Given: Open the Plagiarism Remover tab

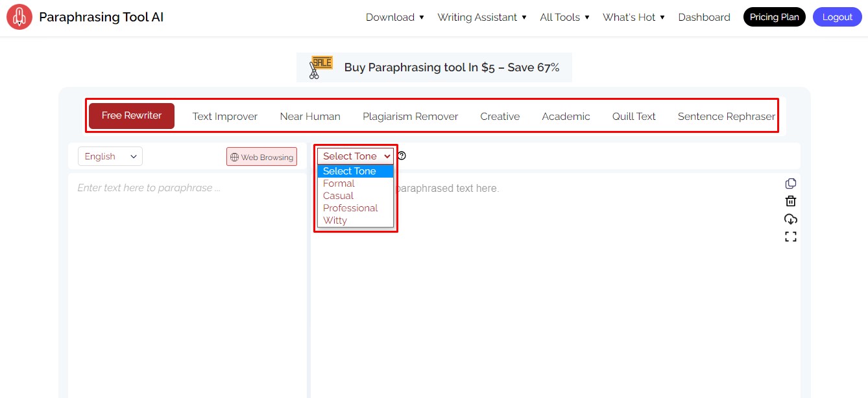Looking at the screenshot, I should [411, 117].
